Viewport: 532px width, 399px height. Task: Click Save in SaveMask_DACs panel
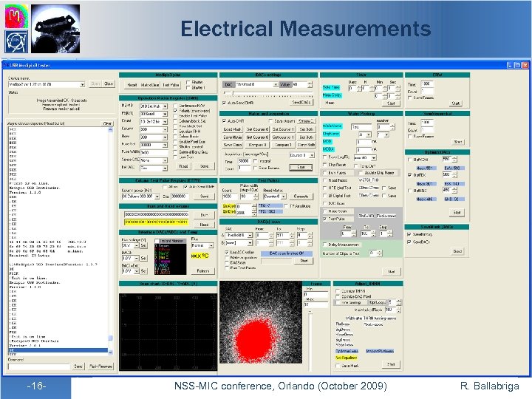tap(457, 251)
